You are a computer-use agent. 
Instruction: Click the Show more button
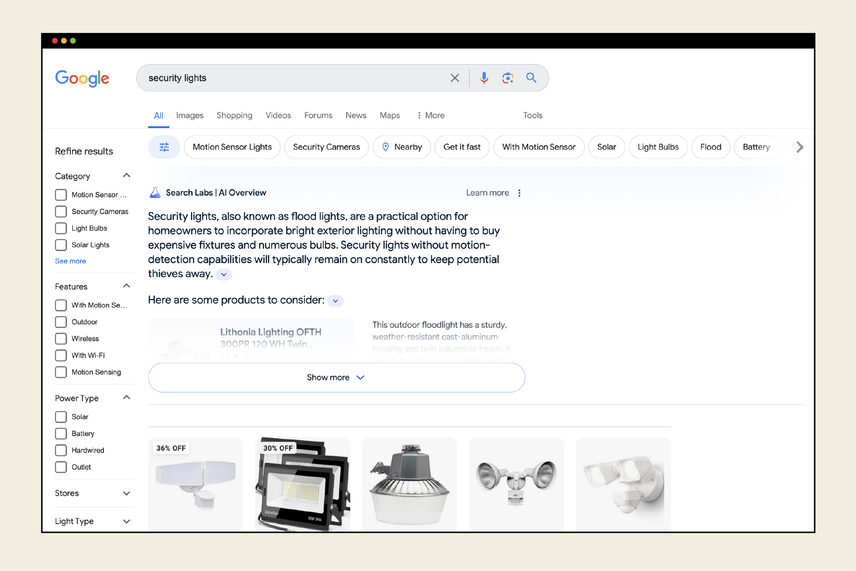[x=336, y=377]
